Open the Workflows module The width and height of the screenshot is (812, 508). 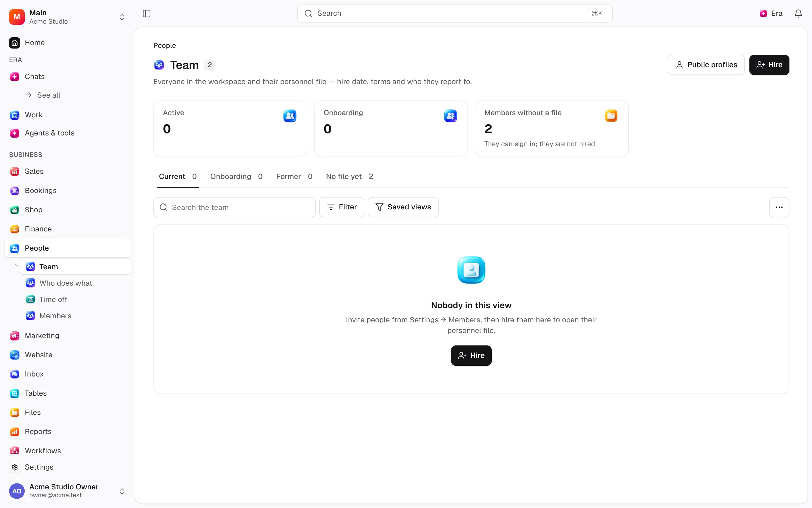click(67, 450)
